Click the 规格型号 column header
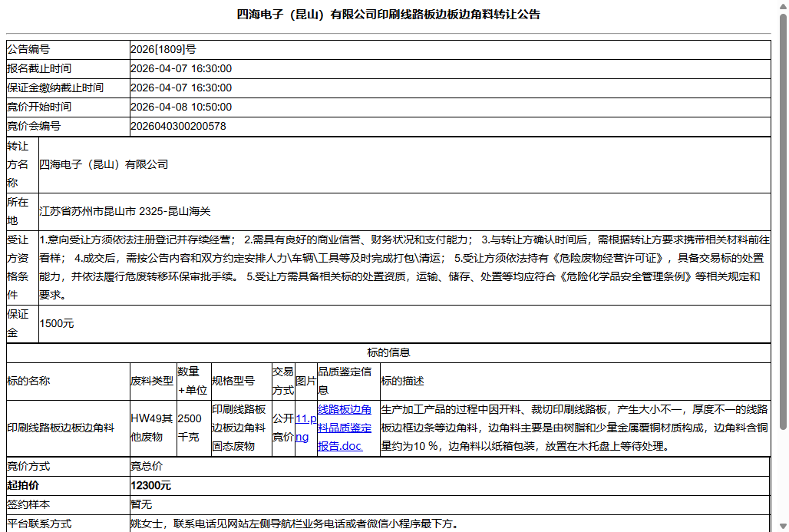 coord(242,381)
